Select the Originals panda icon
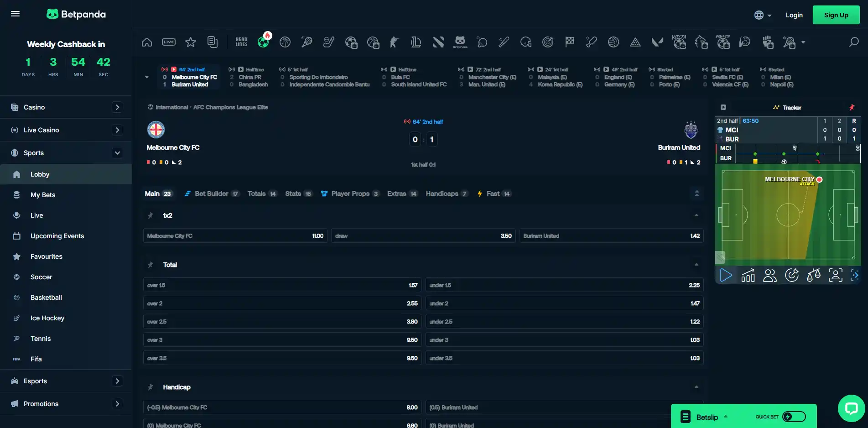868x428 pixels. coord(460,42)
